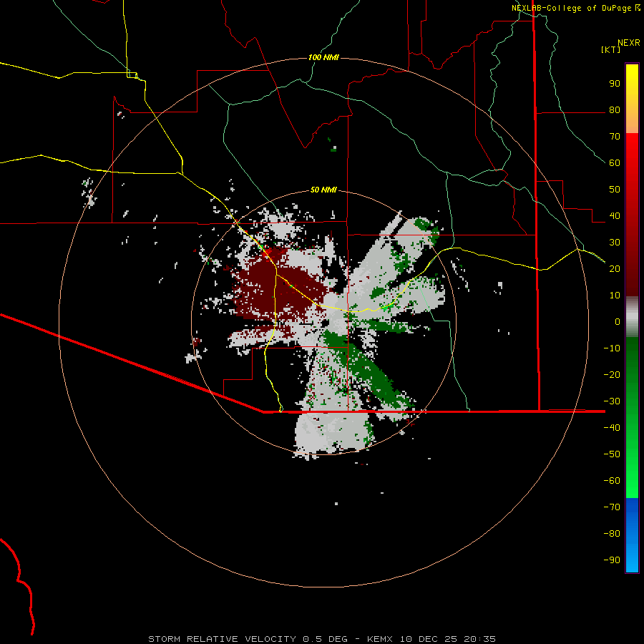Click the NEXLAB-College of DuPage label
The image size is (644, 644).
[x=571, y=8]
